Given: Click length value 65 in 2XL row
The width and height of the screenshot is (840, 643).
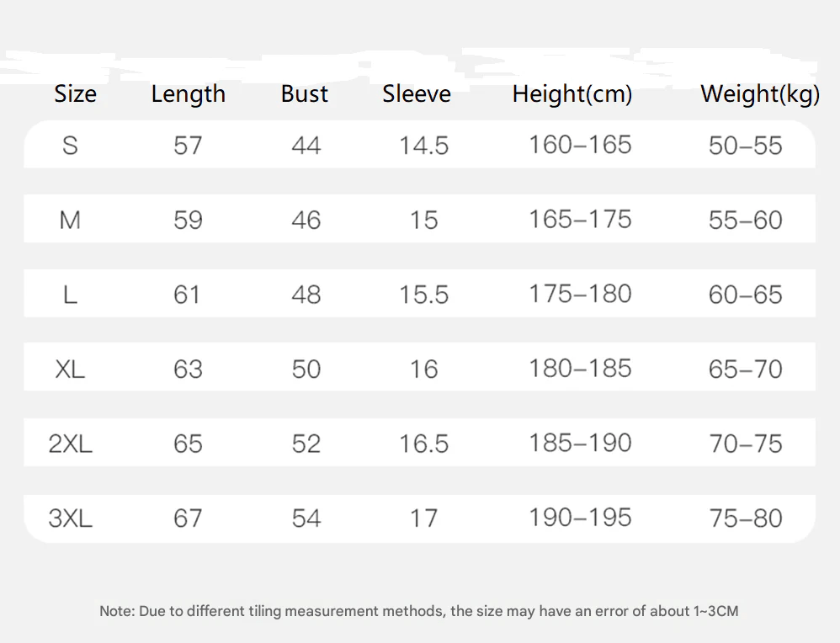Looking at the screenshot, I should tap(188, 444).
